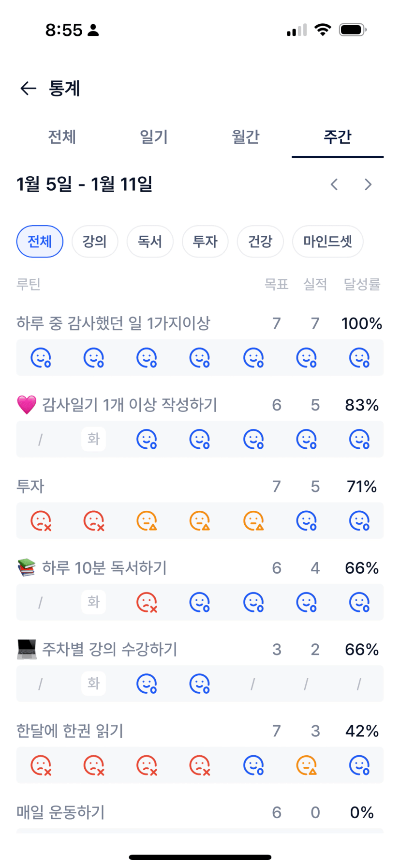Select the 전체 category filter chip

click(40, 242)
